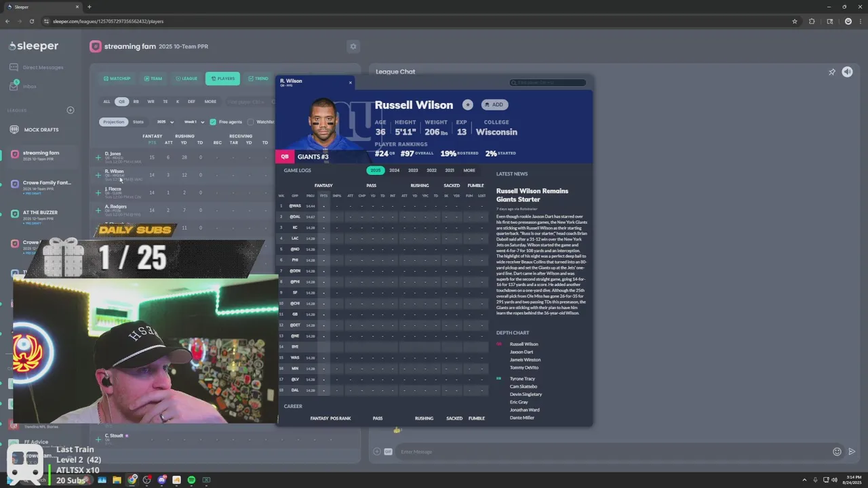Toggle the Free agents checkbox
868x488 pixels.
213,122
